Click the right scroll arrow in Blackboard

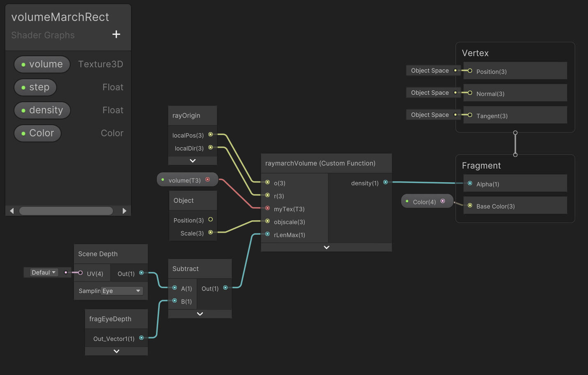tap(124, 211)
